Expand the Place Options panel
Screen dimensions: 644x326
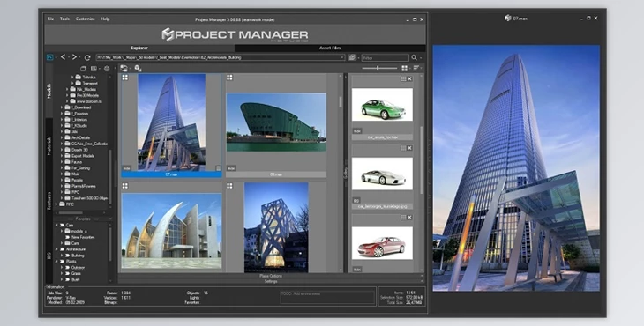coord(271,276)
